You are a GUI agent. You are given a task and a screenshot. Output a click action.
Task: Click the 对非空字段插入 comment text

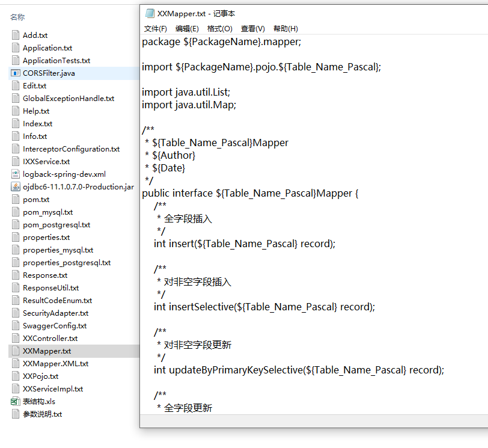tap(198, 282)
